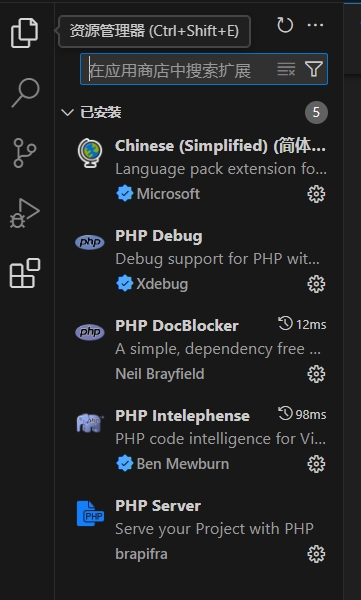Screen dimensions: 361x600
Task: Open the Search view icon
Action: (25, 93)
